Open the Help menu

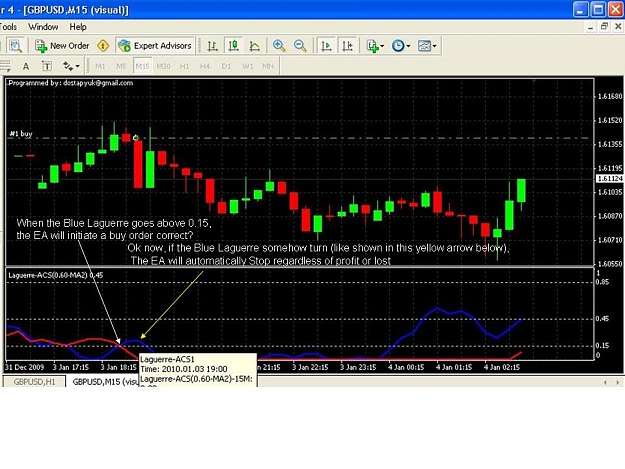tap(78, 27)
